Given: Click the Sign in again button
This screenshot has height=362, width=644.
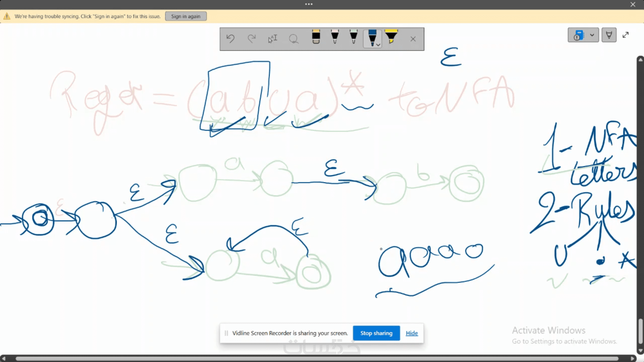Looking at the screenshot, I should [185, 16].
